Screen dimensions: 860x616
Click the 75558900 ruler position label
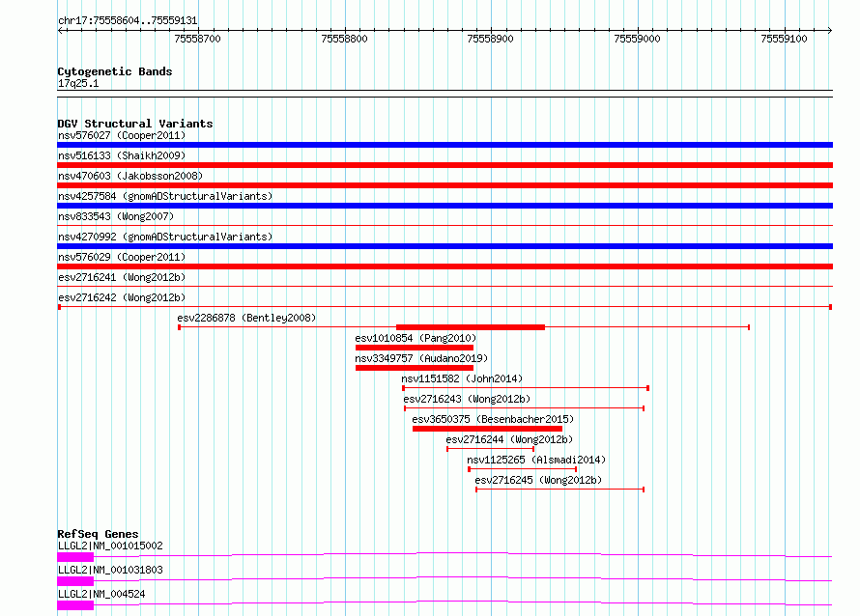coord(490,39)
